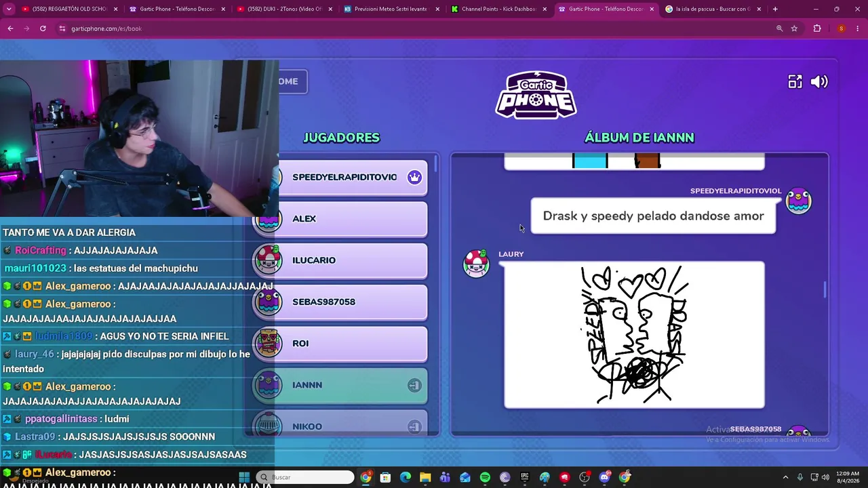Screen dimensions: 868x488
Task: Show hidden system tray icons
Action: coord(785,477)
